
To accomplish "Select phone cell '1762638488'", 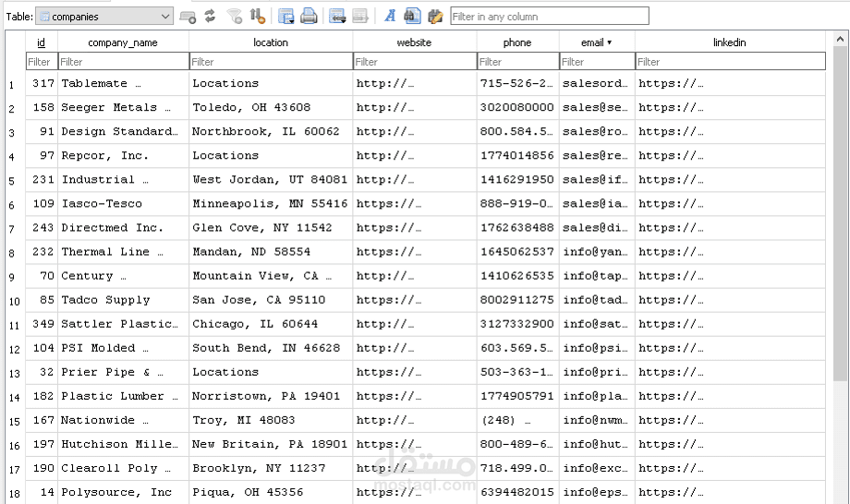I will pyautogui.click(x=517, y=228).
